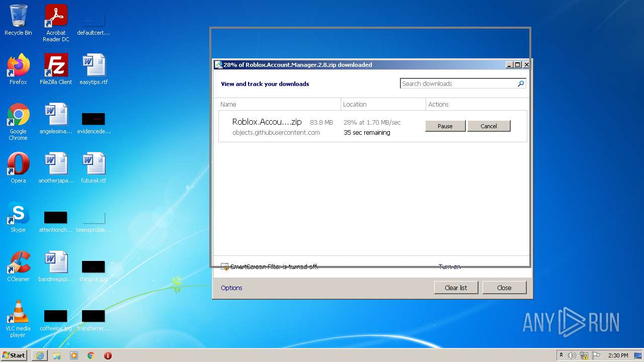Image resolution: width=644 pixels, height=362 pixels.
Task: Launch Skype from desktop shortcut
Action: (x=18, y=217)
